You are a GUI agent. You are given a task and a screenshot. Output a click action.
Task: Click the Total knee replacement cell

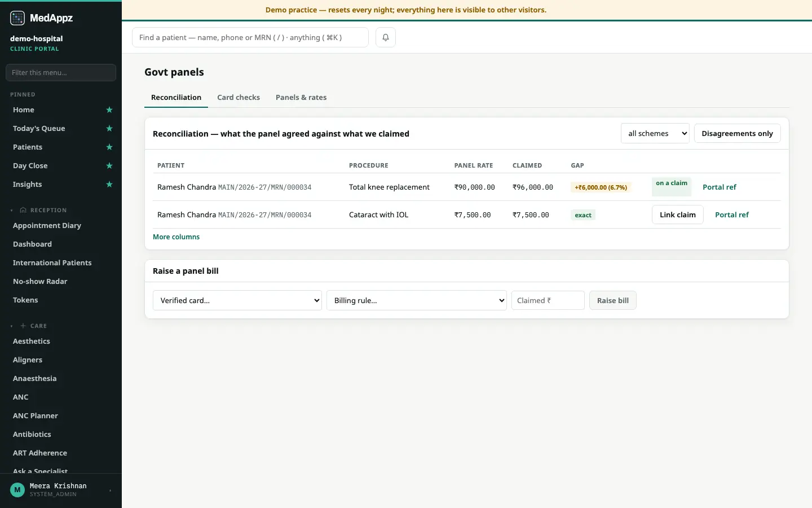[x=389, y=187]
